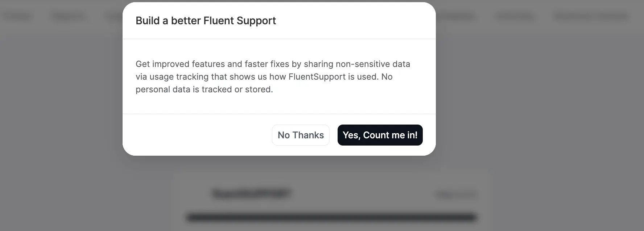Click the 'Build a better Fluent Support' title

[205, 21]
